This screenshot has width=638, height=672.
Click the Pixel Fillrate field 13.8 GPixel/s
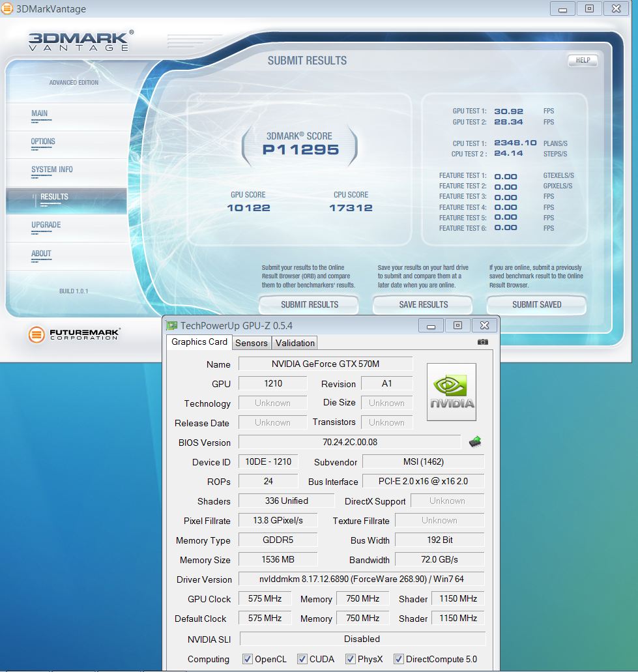278,520
